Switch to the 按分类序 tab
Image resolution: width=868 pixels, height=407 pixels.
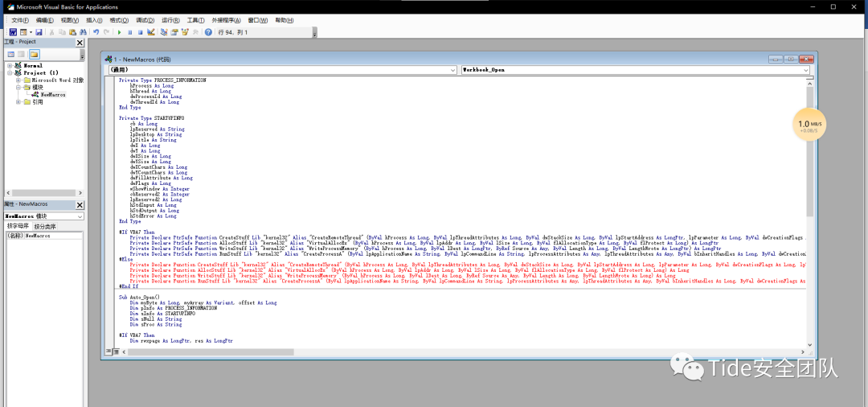[45, 226]
